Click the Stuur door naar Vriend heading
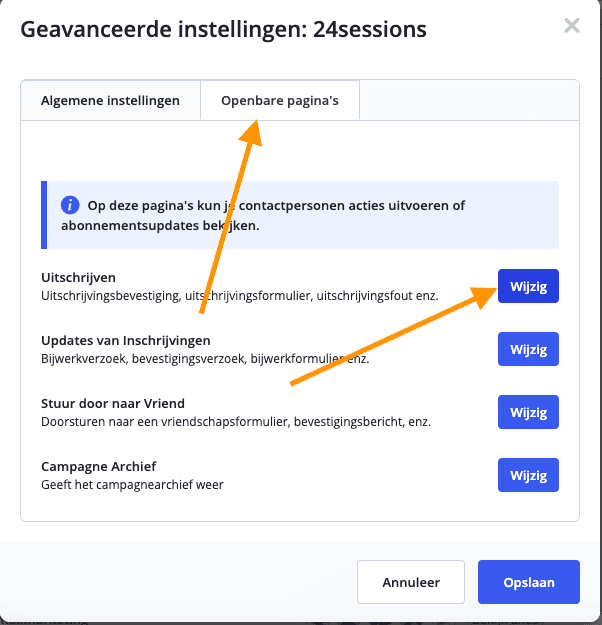 click(x=112, y=403)
